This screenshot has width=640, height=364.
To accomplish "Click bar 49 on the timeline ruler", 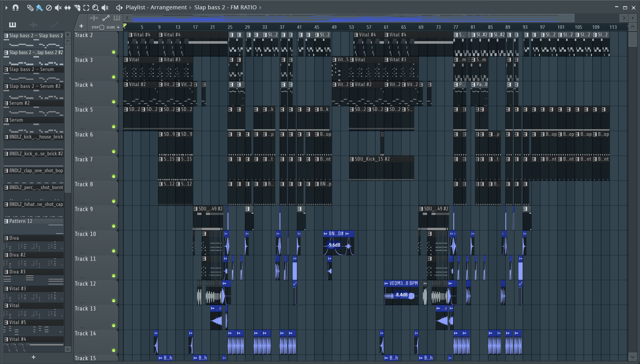I will [x=334, y=27].
